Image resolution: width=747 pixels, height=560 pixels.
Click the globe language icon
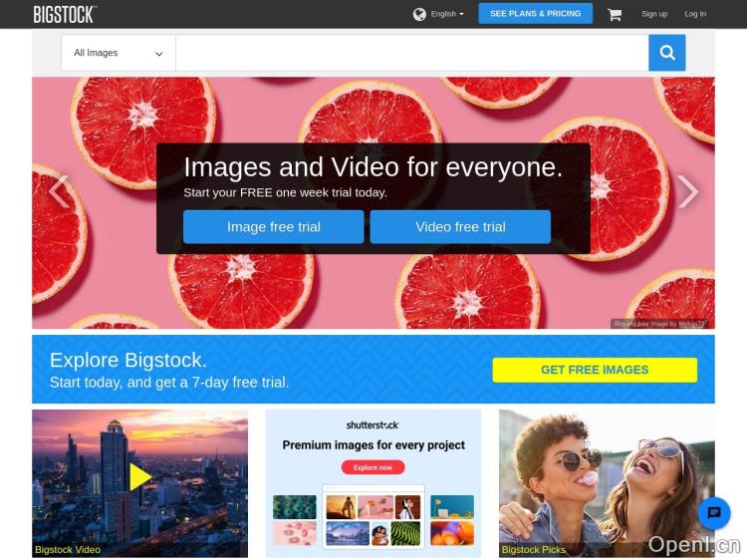click(419, 14)
